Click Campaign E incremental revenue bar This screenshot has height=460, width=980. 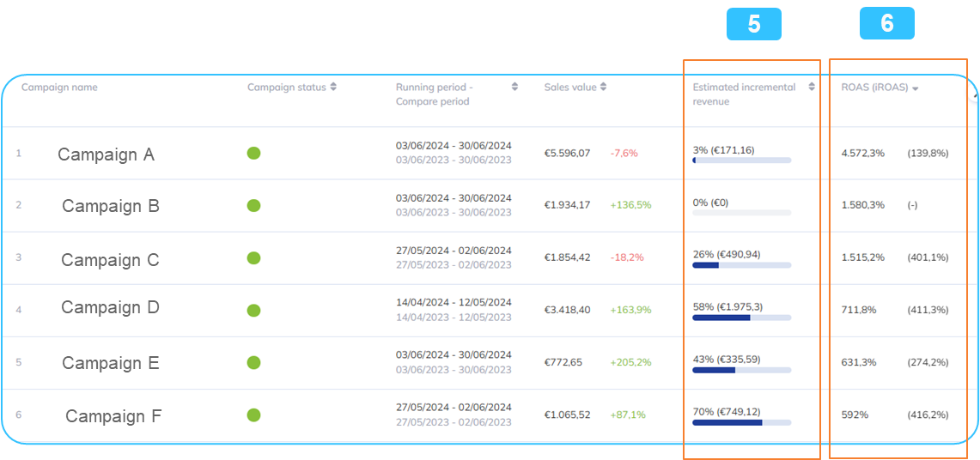(x=742, y=370)
